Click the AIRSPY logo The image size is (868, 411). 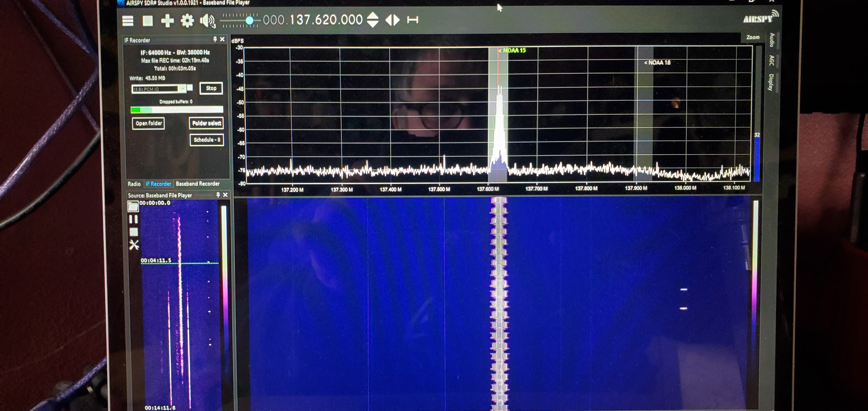(761, 17)
